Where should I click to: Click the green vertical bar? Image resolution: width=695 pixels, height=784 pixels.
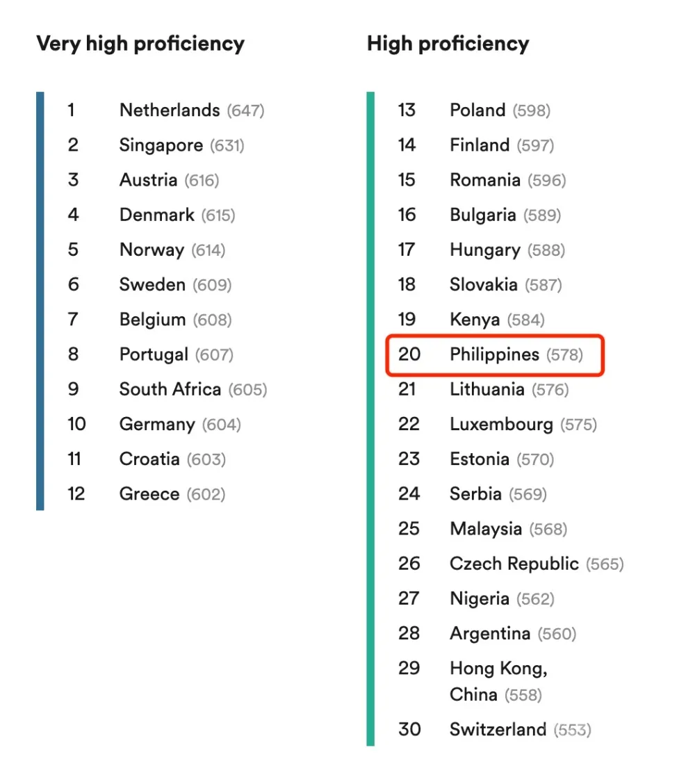coord(370,419)
